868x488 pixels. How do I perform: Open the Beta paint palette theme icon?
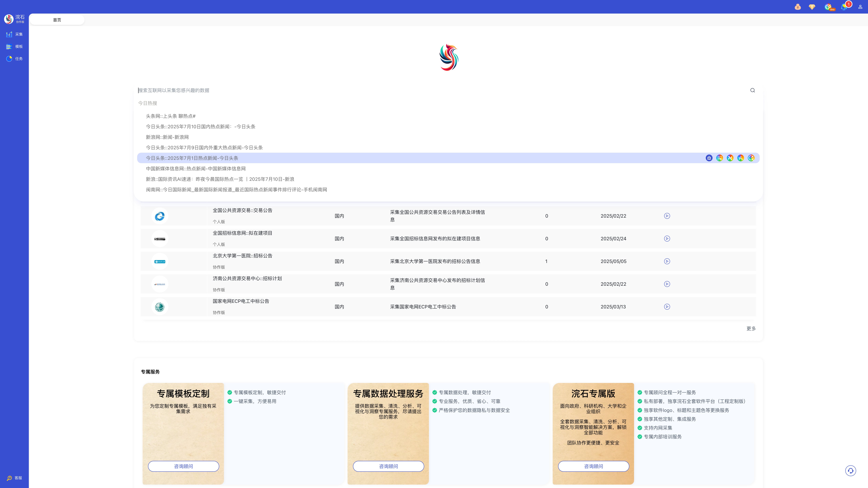tap(828, 7)
